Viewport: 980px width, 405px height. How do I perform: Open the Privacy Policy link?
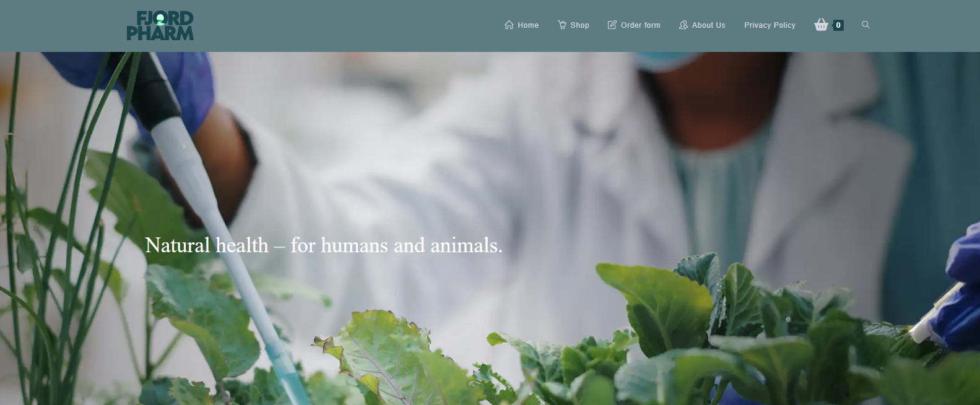tap(770, 25)
